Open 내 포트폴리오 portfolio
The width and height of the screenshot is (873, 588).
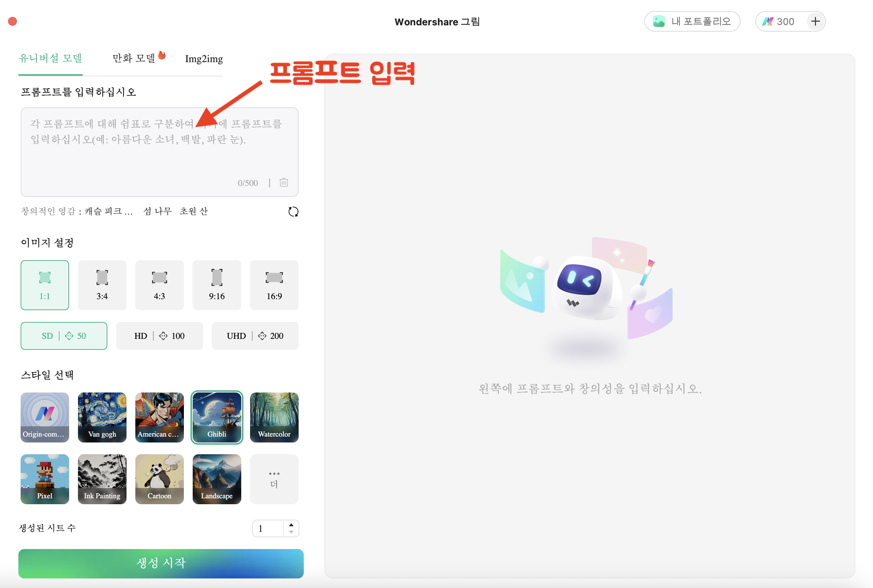(x=692, y=21)
